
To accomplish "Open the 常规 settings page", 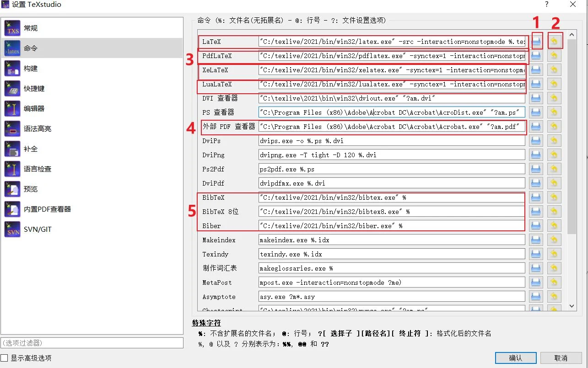I will pos(31,28).
